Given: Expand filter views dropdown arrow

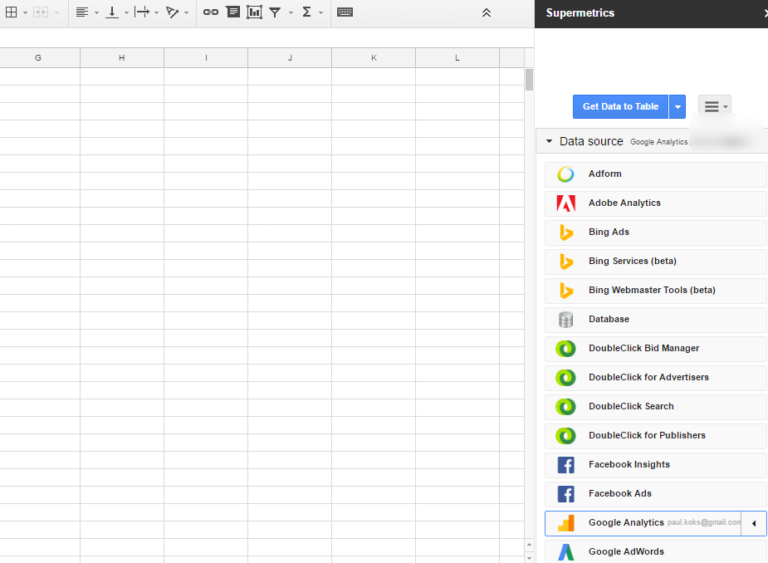Looking at the screenshot, I should point(290,13).
